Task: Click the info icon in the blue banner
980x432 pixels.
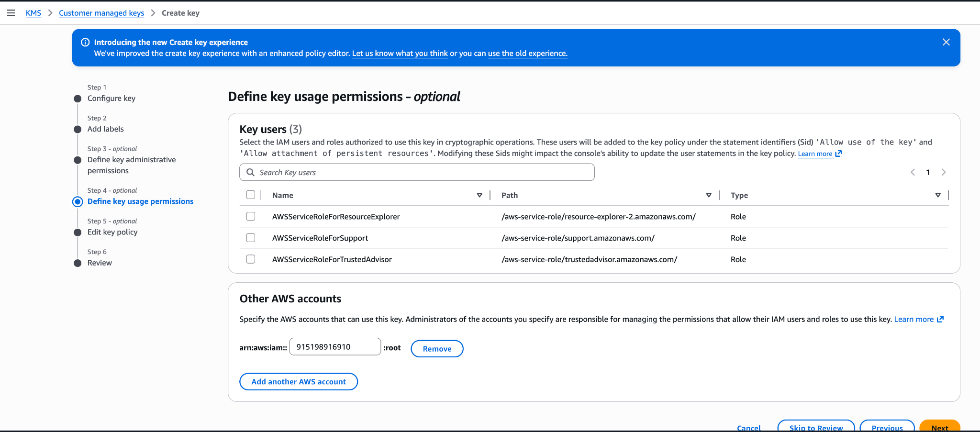Action: point(85,42)
